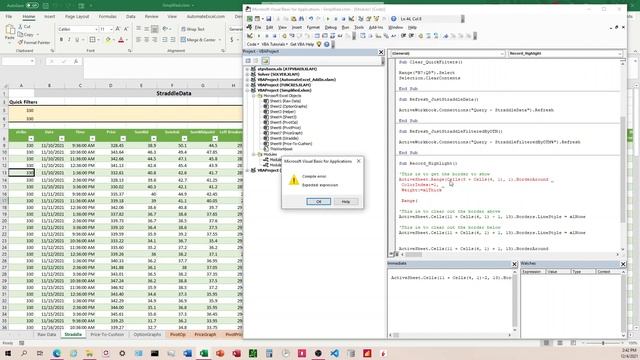
Task: Select the OptionGraphs sheet tab
Action: coord(147,335)
